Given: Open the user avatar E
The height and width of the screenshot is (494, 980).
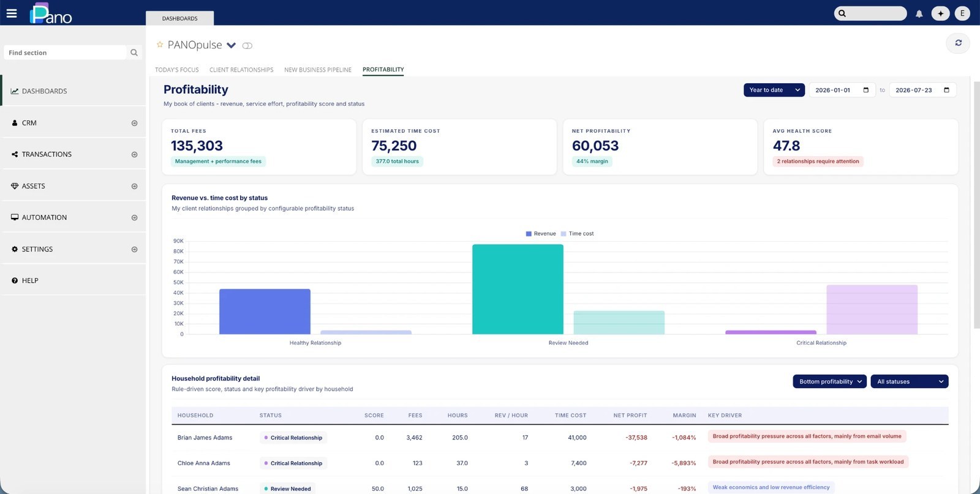Looking at the screenshot, I should click(962, 13).
